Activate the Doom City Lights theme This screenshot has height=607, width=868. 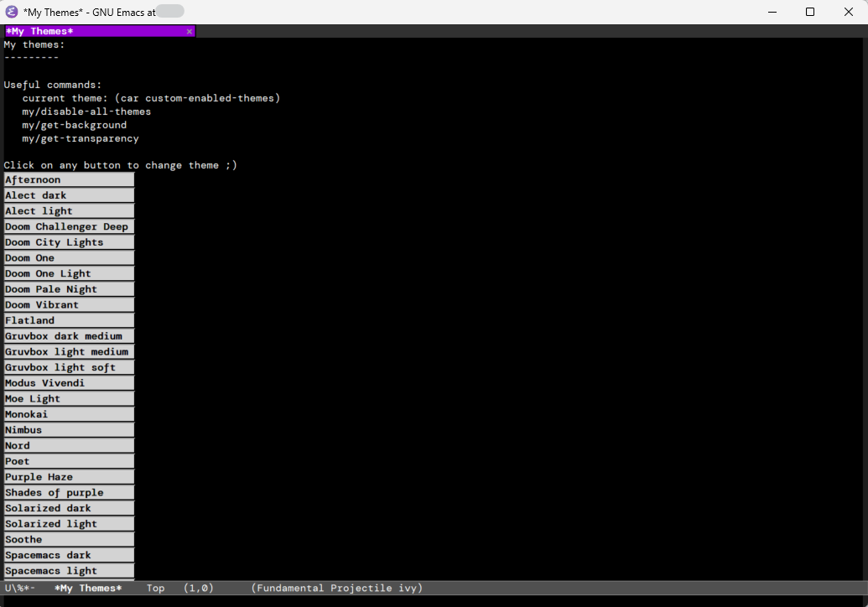click(x=69, y=242)
